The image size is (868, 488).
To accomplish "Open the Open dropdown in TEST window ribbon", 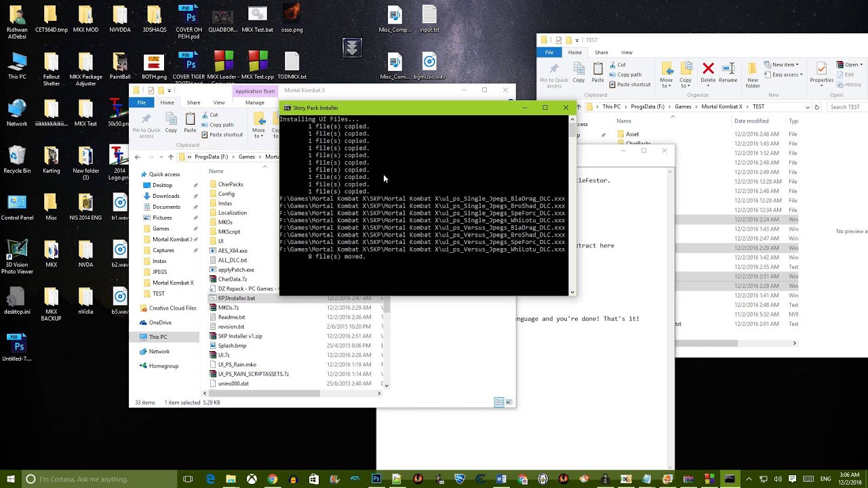I will point(849,64).
